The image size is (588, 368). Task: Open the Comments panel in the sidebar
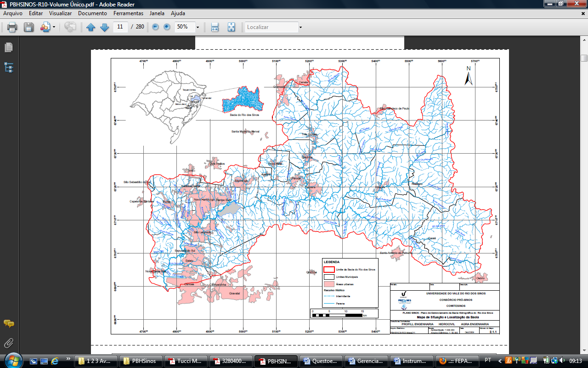pyautogui.click(x=9, y=323)
